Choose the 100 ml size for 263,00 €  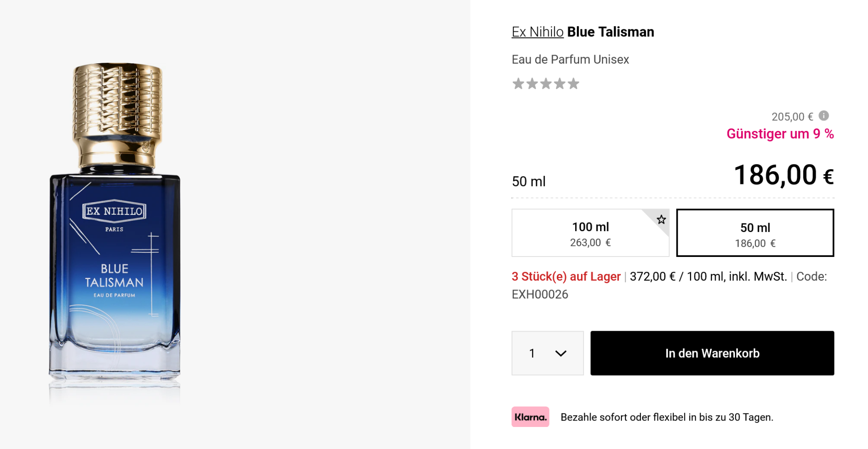590,233
